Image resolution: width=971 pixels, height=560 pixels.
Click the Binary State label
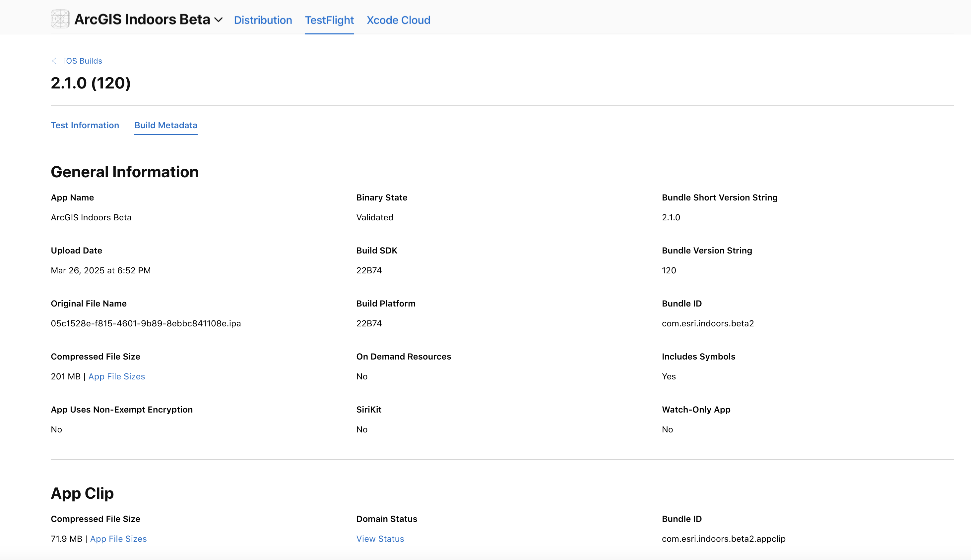click(x=382, y=197)
